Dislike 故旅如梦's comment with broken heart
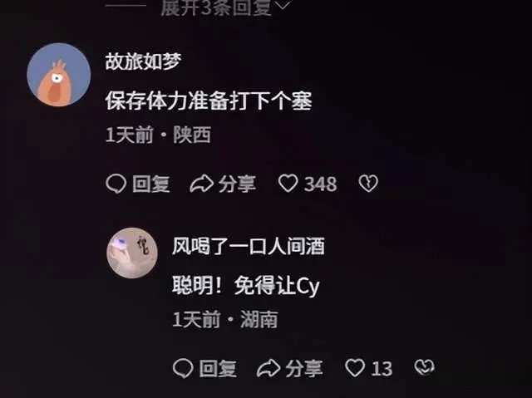This screenshot has width=532, height=398. pos(368,184)
